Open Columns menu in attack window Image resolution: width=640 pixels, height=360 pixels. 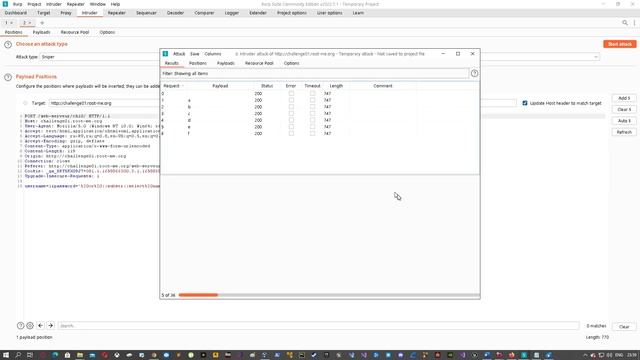tap(213, 54)
